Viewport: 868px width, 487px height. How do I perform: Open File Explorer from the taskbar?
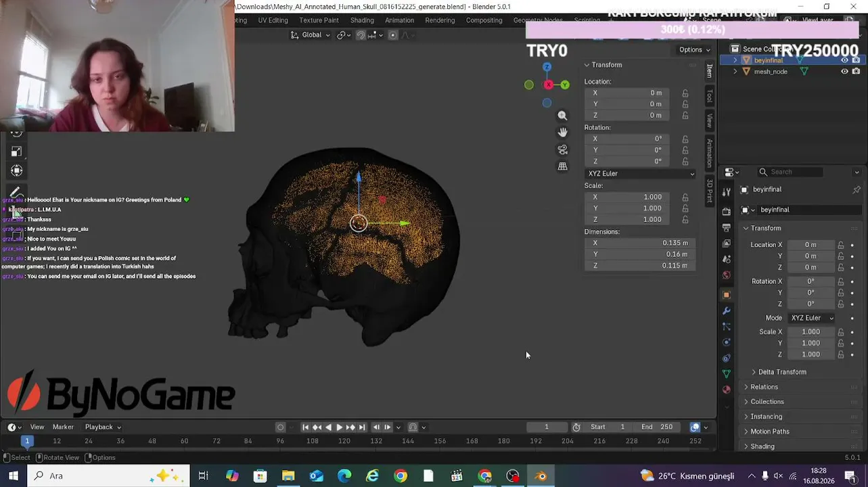(288, 476)
